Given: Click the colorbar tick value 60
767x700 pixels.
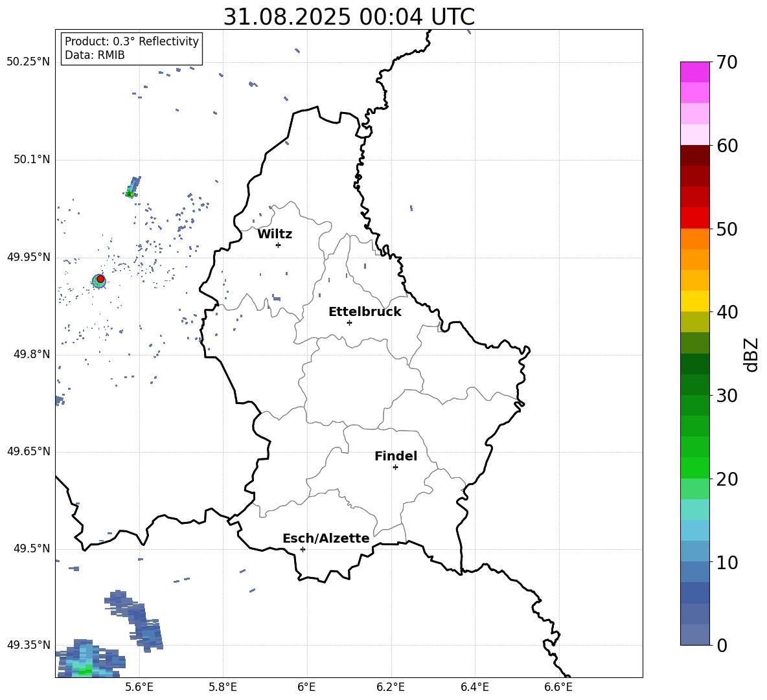Looking at the screenshot, I should pos(727,146).
